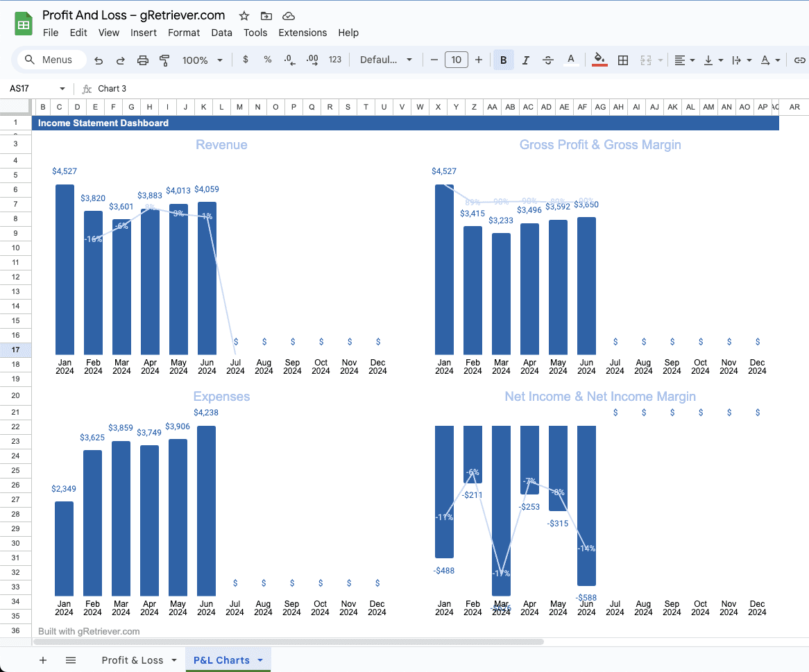Increase font size with plus button

[x=479, y=60]
